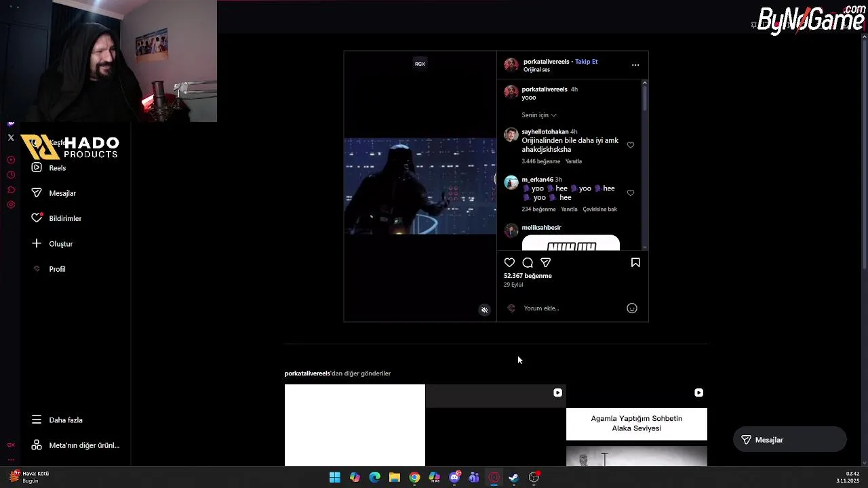The image size is (868, 488).
Task: Click the Yorum ekle comment field
Action: coord(573,308)
